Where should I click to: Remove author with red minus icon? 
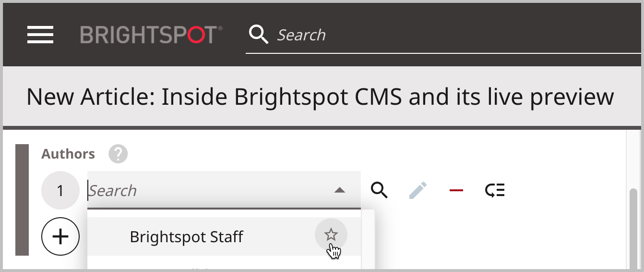(456, 190)
